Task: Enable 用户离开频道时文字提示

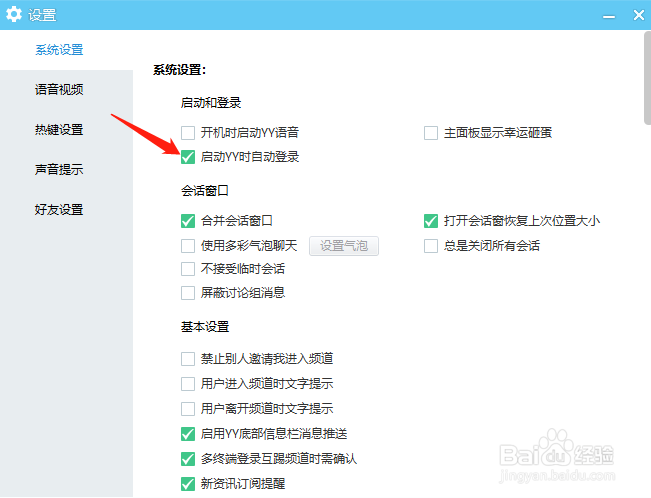Action: click(188, 409)
